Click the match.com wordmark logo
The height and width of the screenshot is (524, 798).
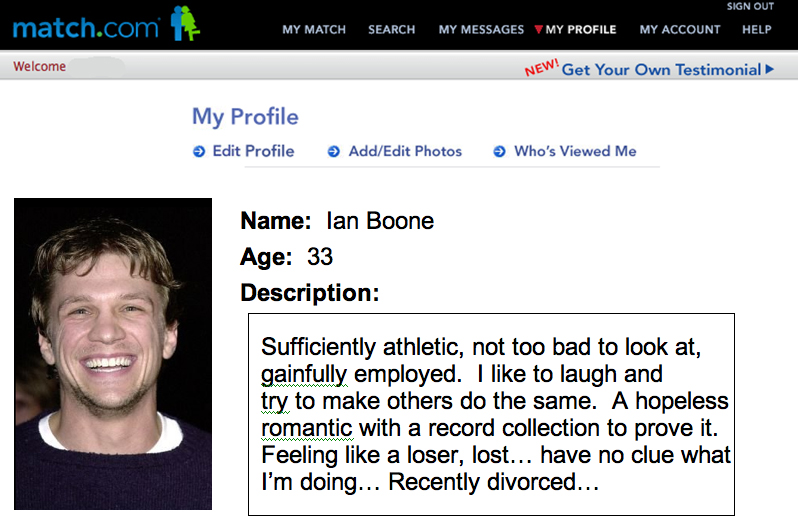(x=86, y=28)
